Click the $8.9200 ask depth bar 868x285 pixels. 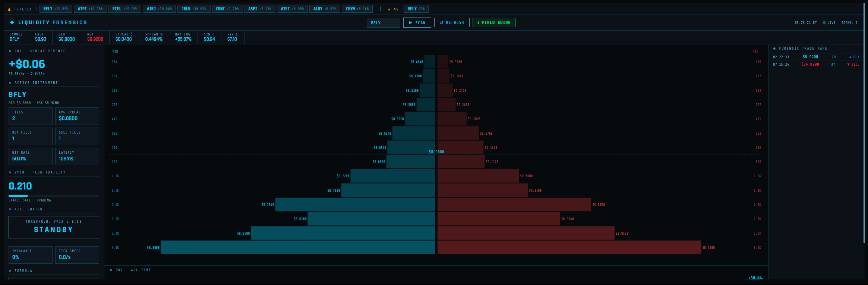(x=569, y=248)
